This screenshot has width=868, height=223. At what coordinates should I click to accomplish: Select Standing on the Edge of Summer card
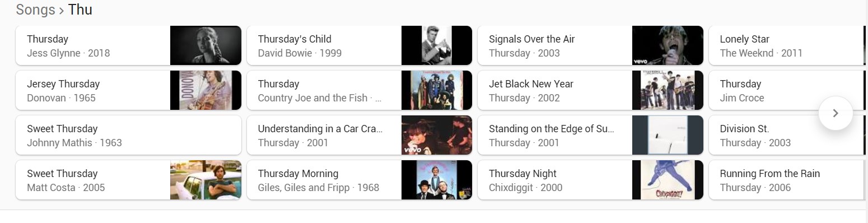pyautogui.click(x=590, y=136)
